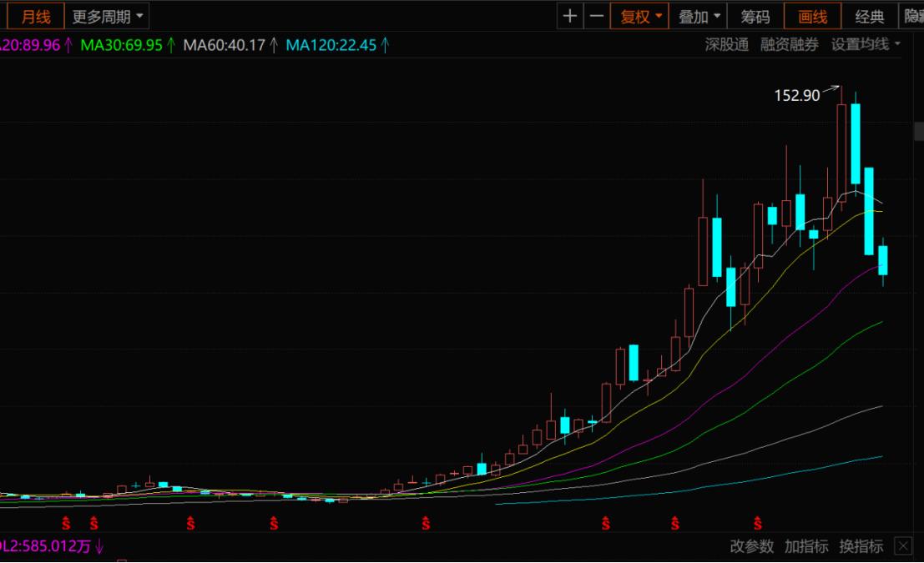
Task: Select the 月线 monthly chart tab
Action: 35,16
